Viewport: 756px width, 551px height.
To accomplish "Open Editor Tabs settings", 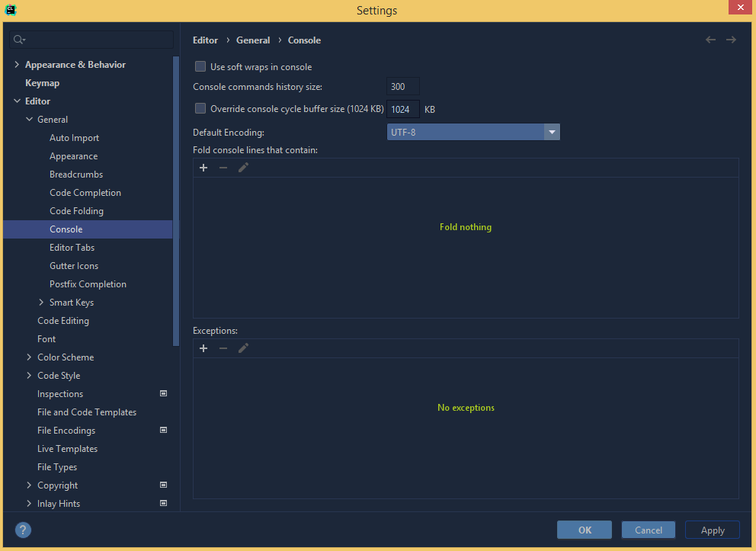I will [x=72, y=247].
